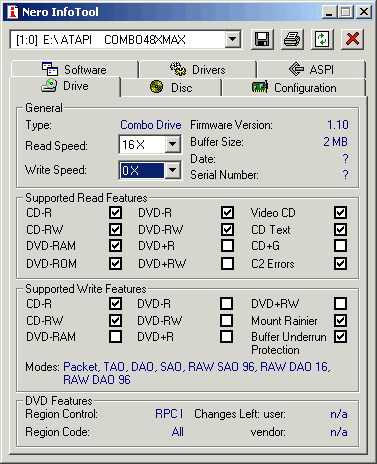Toggle CD+G checkbox
The height and width of the screenshot is (464, 377).
(340, 246)
